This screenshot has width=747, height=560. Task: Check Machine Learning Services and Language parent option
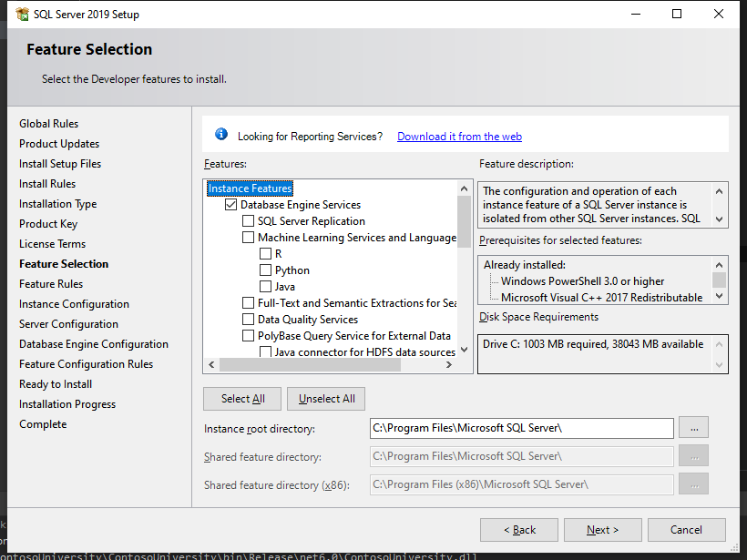pos(248,238)
